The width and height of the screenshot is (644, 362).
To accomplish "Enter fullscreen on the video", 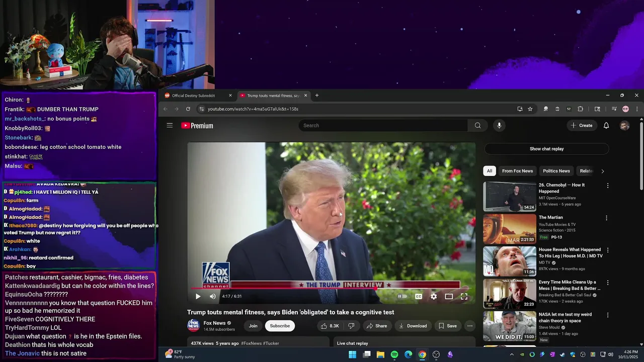I will click(x=464, y=297).
